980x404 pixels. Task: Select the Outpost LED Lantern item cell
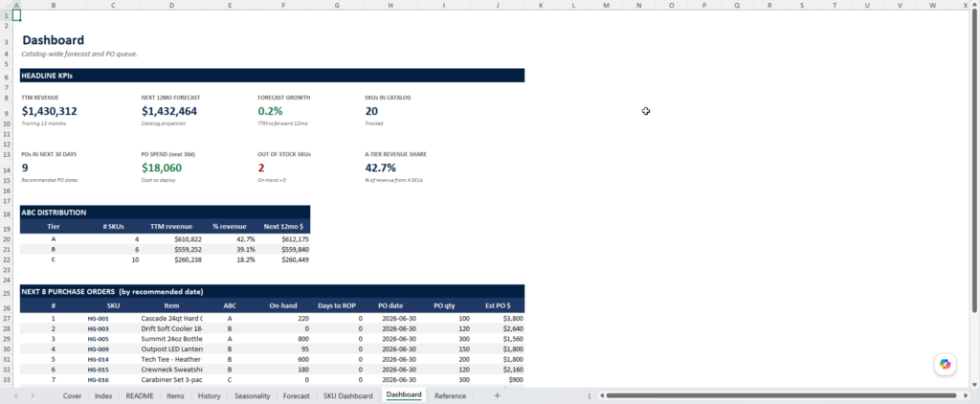[172, 349]
